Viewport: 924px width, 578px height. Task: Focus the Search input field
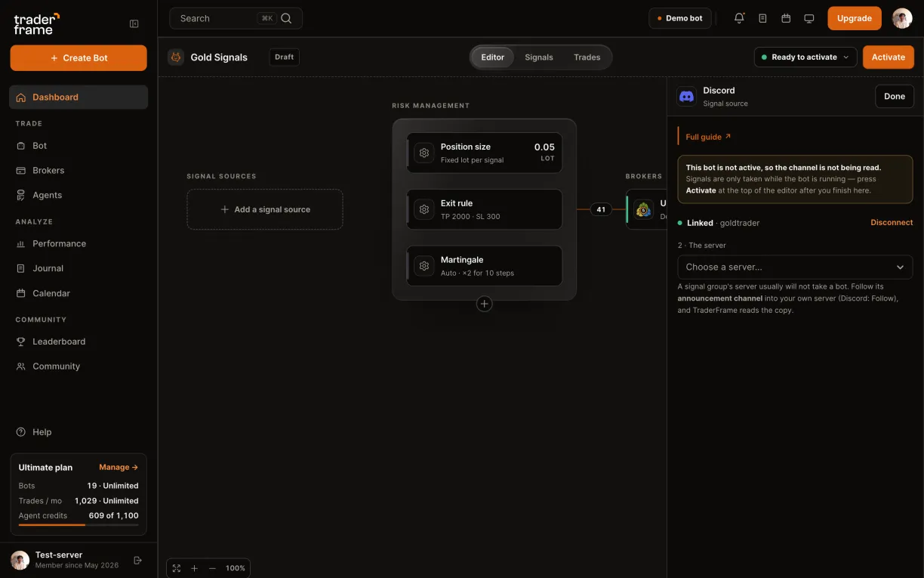tap(236, 18)
